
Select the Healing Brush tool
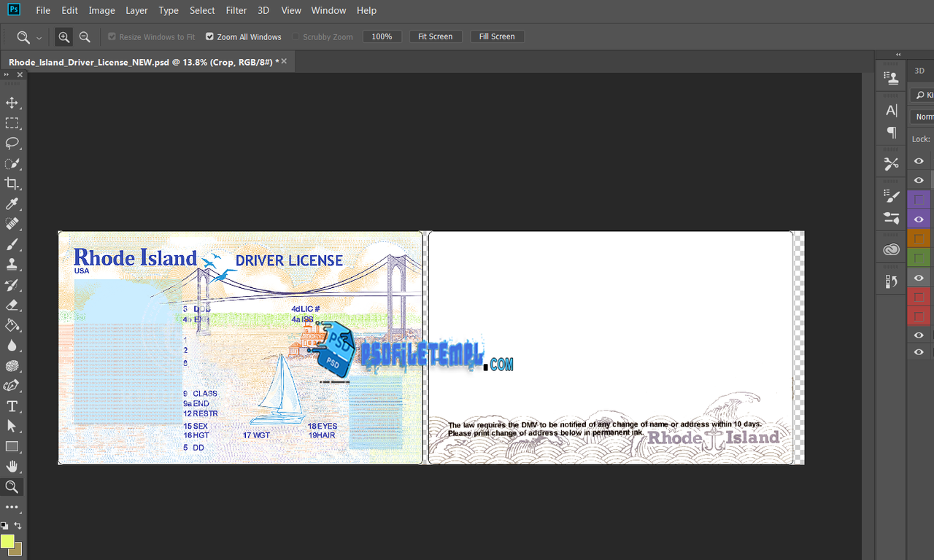pos(12,224)
